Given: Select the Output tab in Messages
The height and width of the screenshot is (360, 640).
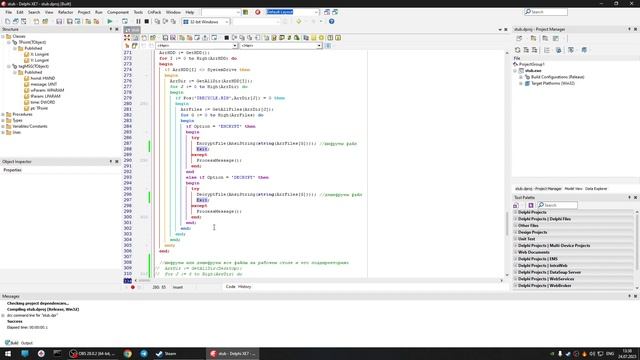Looking at the screenshot, I should [x=27, y=343].
